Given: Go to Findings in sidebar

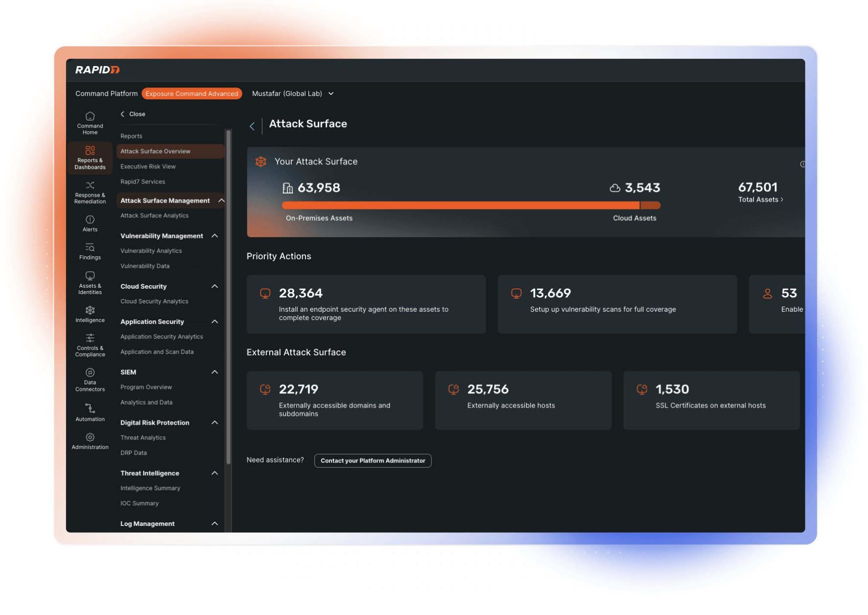Looking at the screenshot, I should [x=90, y=251].
